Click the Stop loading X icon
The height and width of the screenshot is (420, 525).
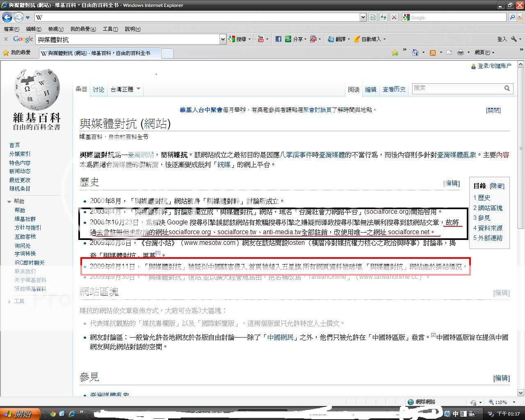point(394,17)
